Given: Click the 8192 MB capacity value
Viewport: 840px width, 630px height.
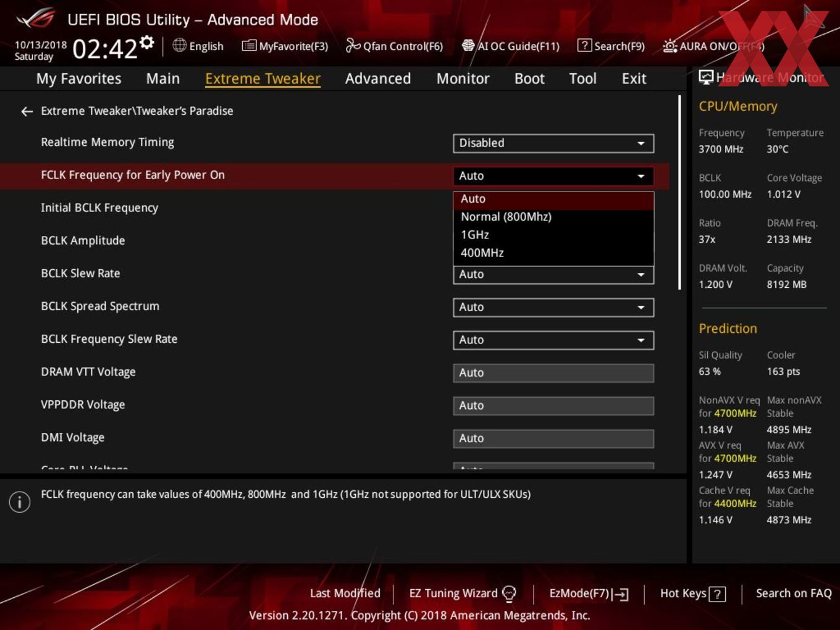Looking at the screenshot, I should (x=786, y=284).
